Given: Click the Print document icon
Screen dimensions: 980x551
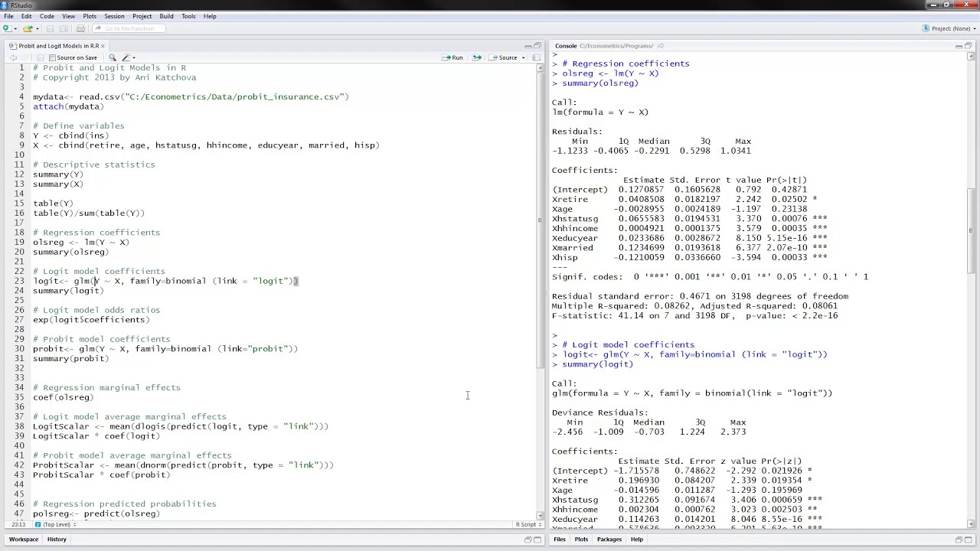Looking at the screenshot, I should (80, 28).
